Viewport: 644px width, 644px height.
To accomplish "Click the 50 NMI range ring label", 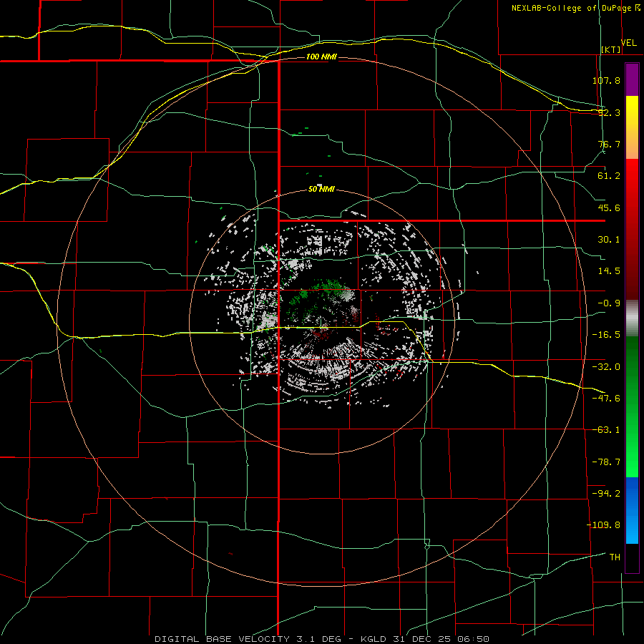I will [321, 189].
